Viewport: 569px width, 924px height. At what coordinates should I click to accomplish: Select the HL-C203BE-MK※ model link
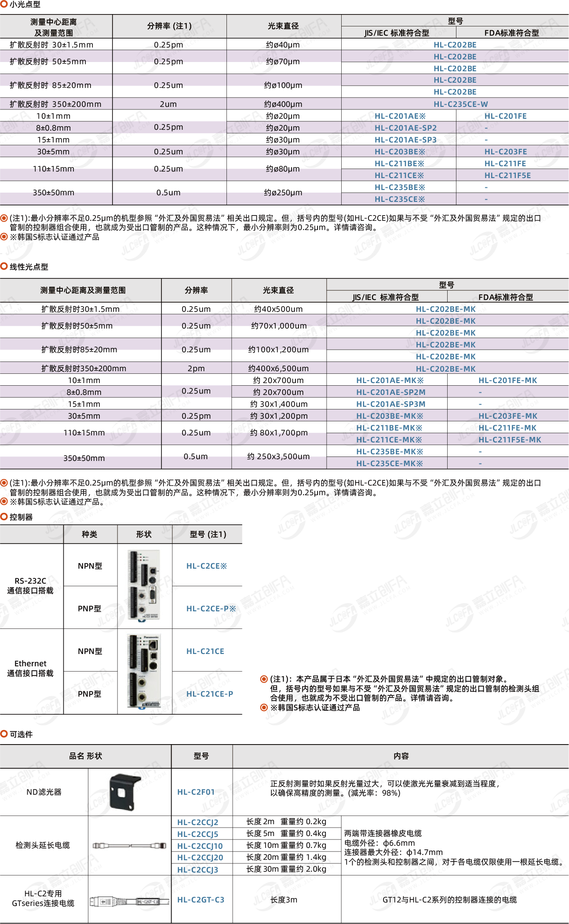[x=390, y=416]
